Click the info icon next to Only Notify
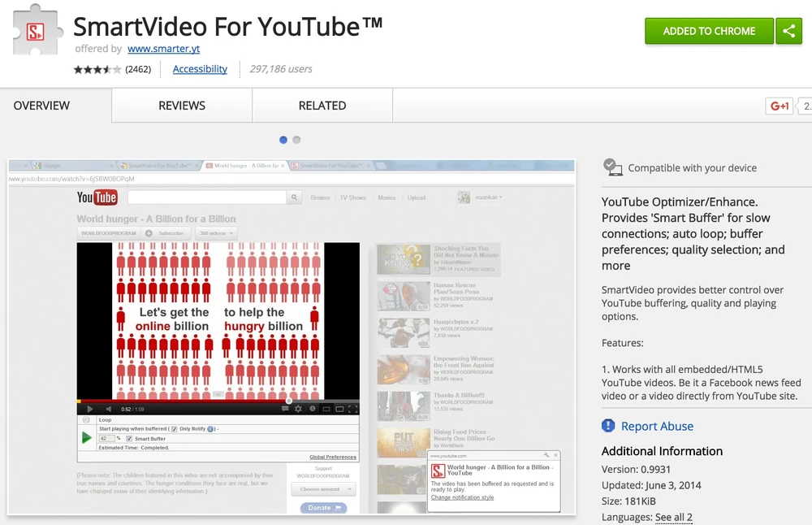 [x=210, y=428]
